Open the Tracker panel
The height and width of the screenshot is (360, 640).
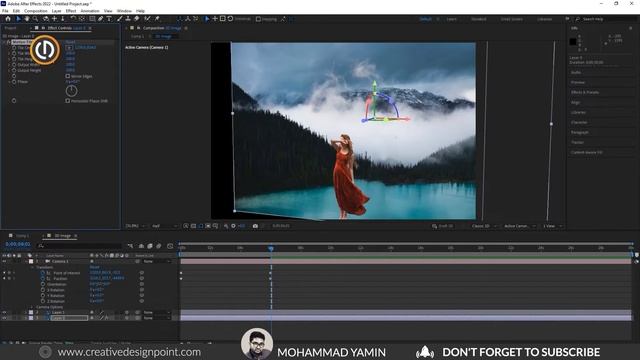(x=578, y=142)
